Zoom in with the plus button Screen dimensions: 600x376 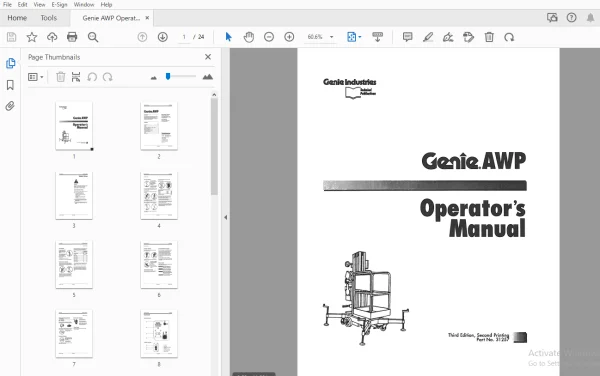[289, 37]
